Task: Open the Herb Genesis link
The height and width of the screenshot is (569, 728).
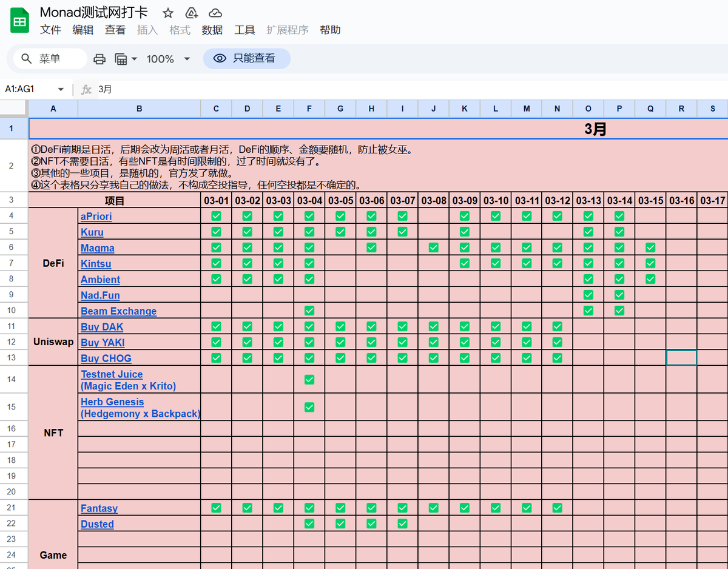Action: point(141,408)
